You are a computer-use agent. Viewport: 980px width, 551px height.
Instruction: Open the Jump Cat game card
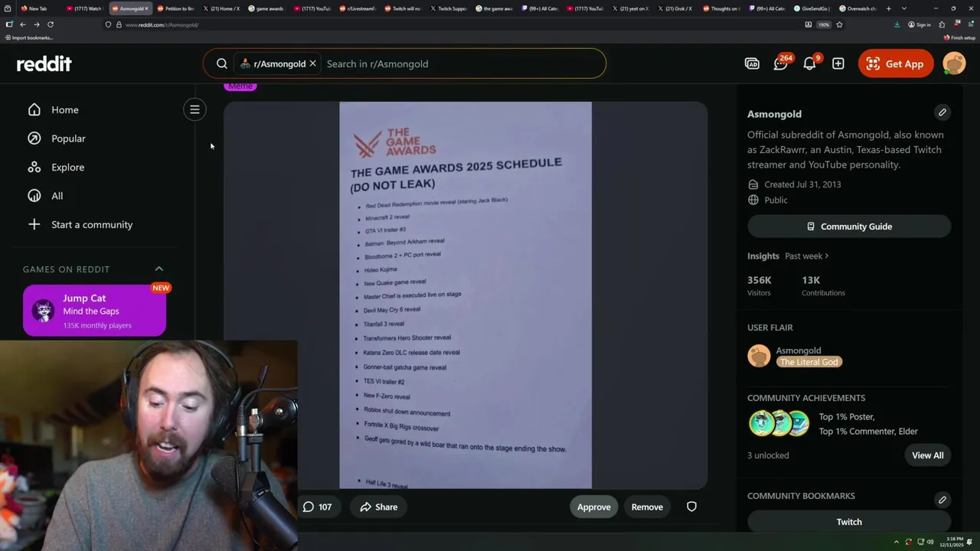[94, 311]
